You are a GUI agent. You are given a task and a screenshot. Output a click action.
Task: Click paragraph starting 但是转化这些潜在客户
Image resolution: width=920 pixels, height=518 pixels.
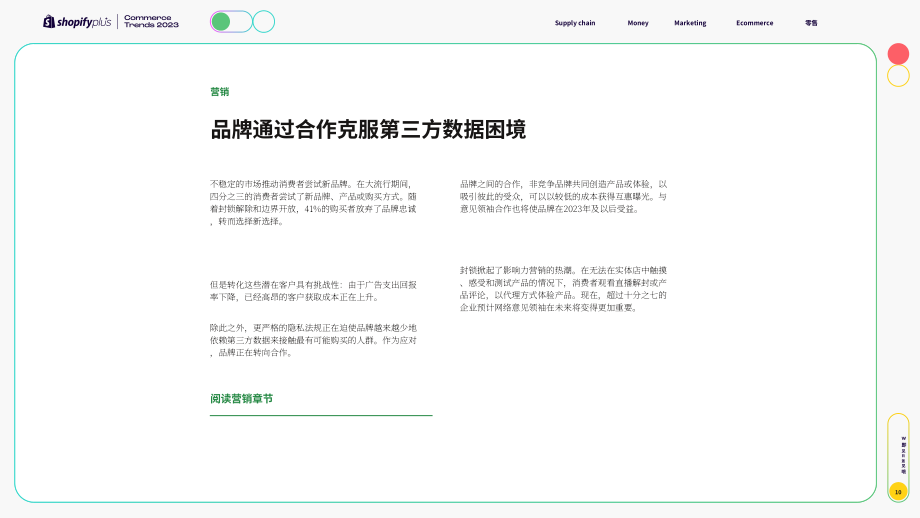click(x=313, y=291)
